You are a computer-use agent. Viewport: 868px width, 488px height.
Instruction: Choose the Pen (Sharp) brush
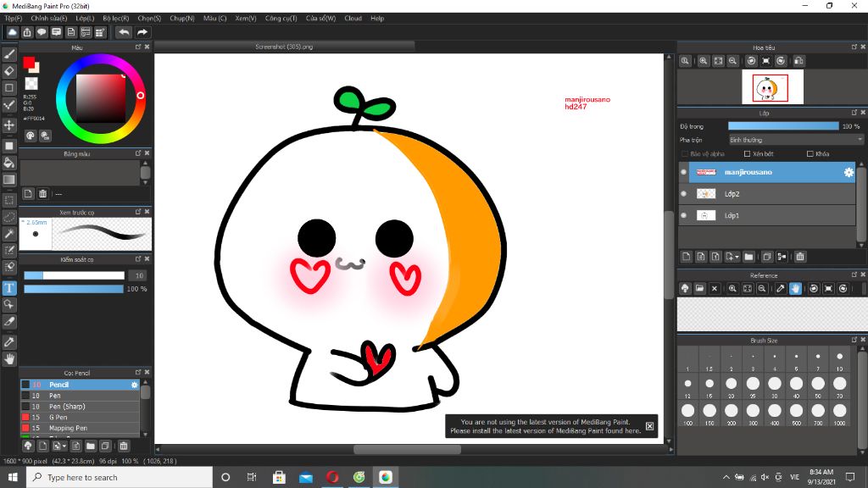(x=80, y=407)
